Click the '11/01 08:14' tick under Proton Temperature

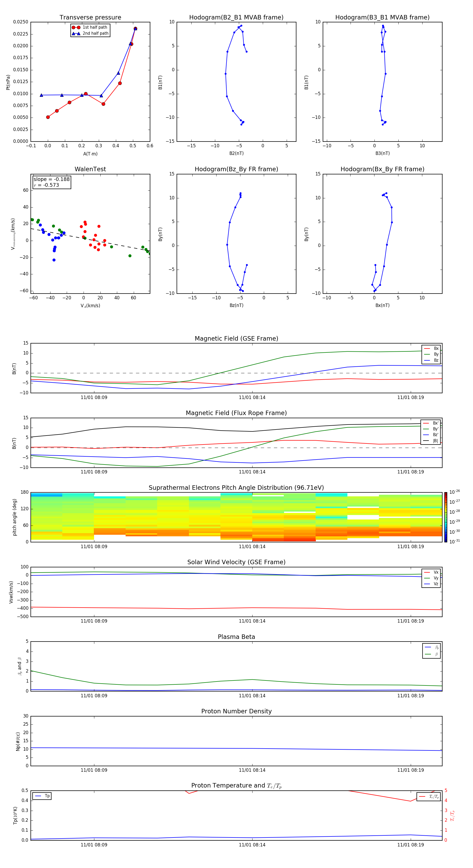252,845
